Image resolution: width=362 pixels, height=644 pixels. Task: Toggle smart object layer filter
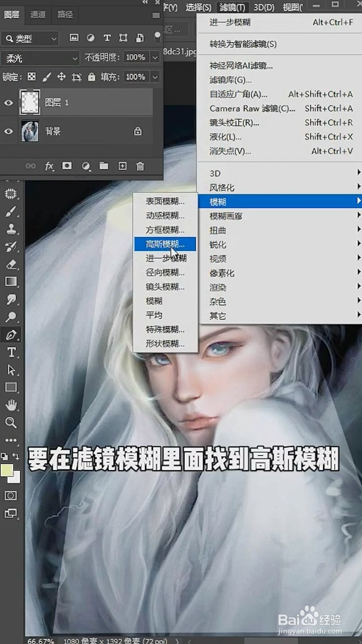(x=140, y=38)
